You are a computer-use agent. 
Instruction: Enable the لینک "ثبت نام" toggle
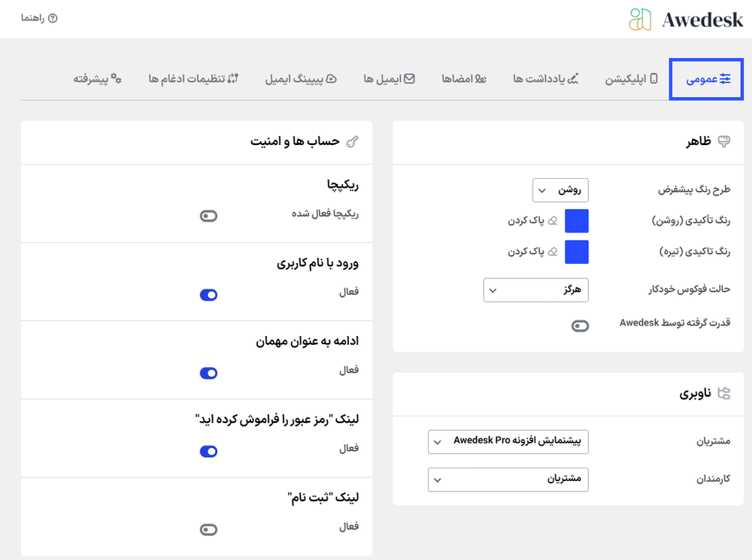(x=208, y=530)
